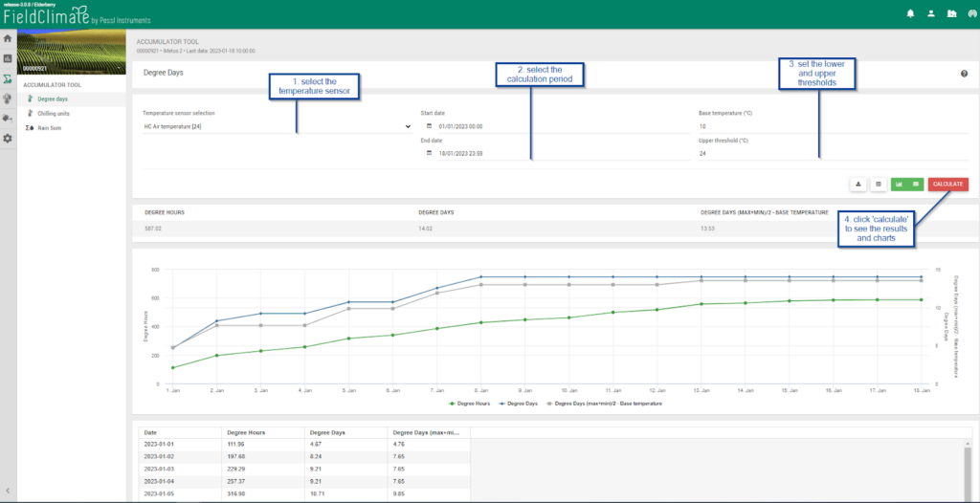Click the station vineyard thumbnail image
Image resolution: width=980 pixels, height=503 pixels.
pyautogui.click(x=71, y=53)
